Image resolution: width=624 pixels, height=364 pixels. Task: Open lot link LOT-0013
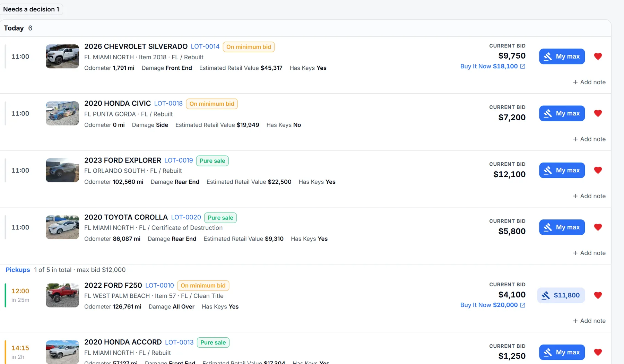tap(179, 342)
